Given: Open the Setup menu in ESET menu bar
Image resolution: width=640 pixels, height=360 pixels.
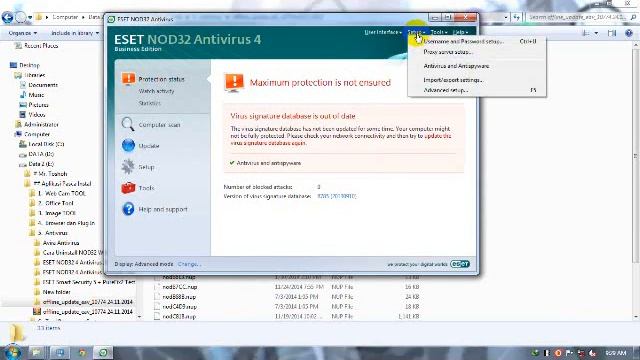Looking at the screenshot, I should (416, 32).
